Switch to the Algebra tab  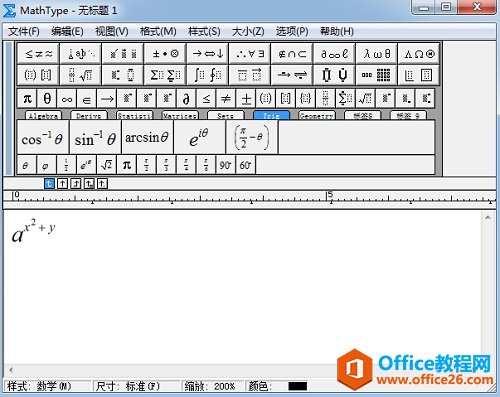43,115
